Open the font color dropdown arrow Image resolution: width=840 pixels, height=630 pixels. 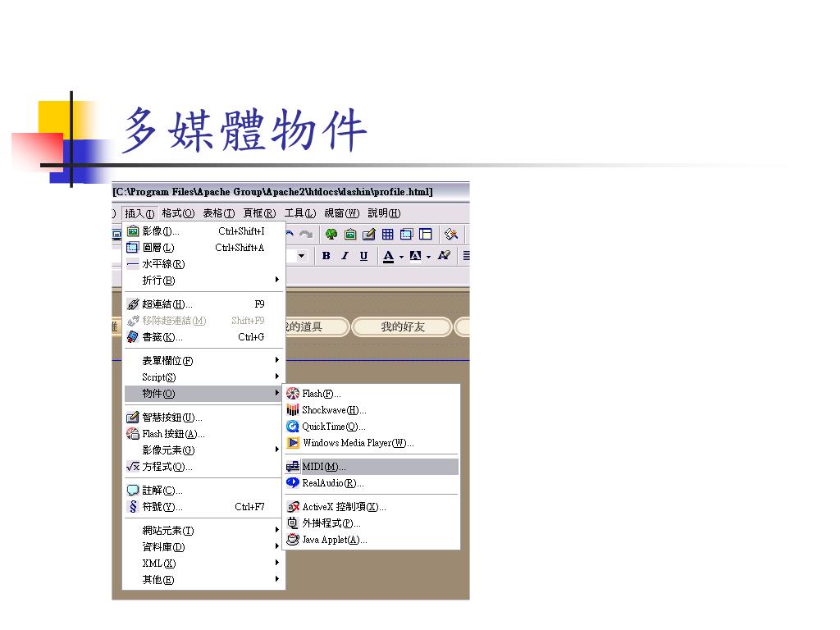pyautogui.click(x=401, y=257)
